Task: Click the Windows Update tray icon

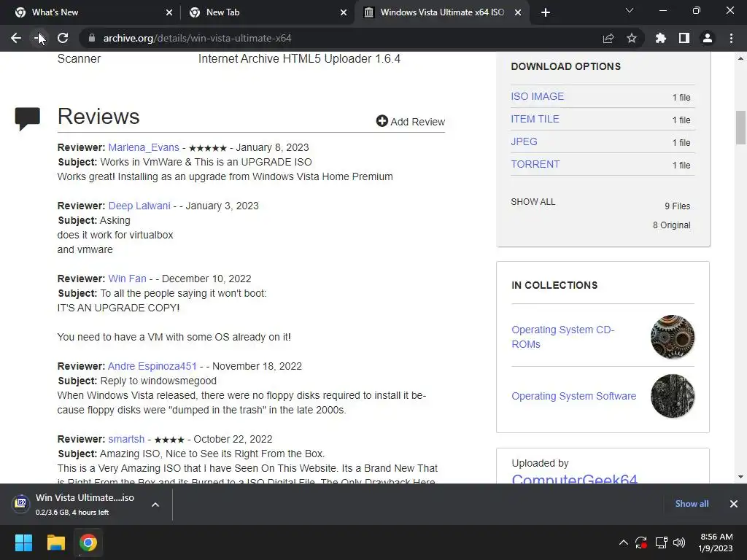Action: 641,542
